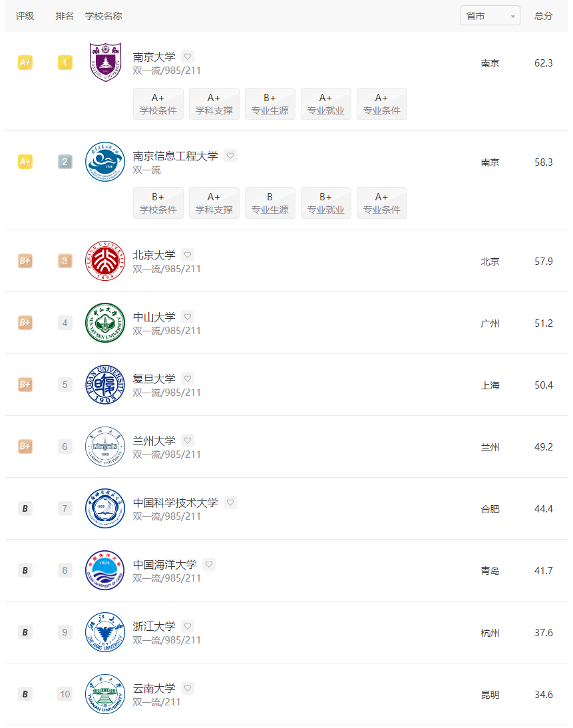Image resolution: width=573 pixels, height=728 pixels.
Task: Click Peking University red logo
Action: tap(105, 261)
